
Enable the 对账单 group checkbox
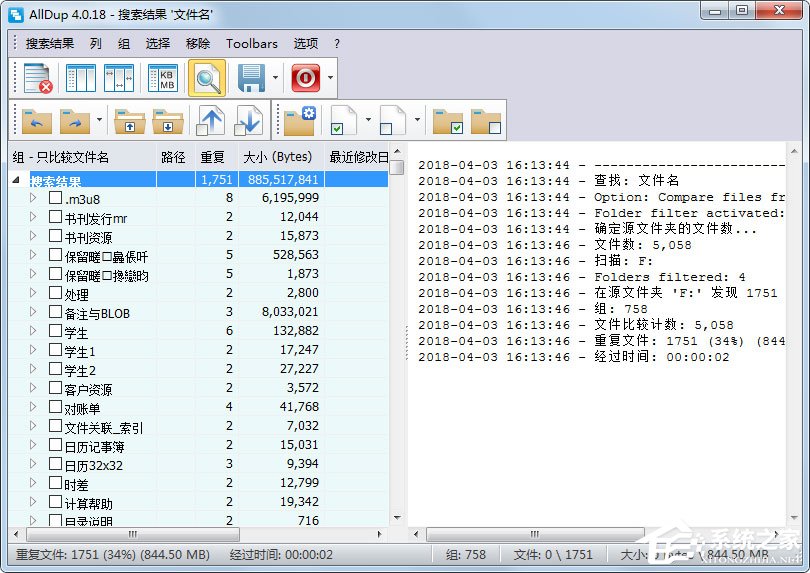56,408
